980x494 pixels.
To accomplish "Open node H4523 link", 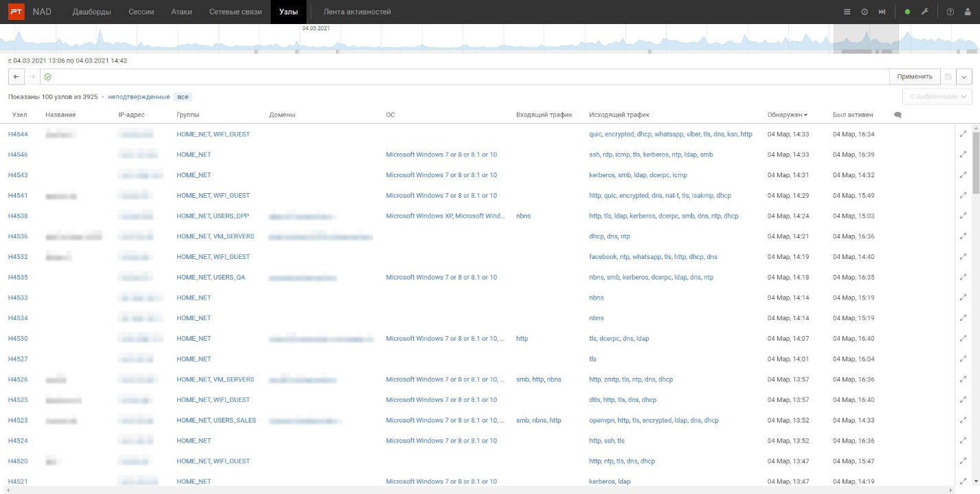I will tap(18, 420).
